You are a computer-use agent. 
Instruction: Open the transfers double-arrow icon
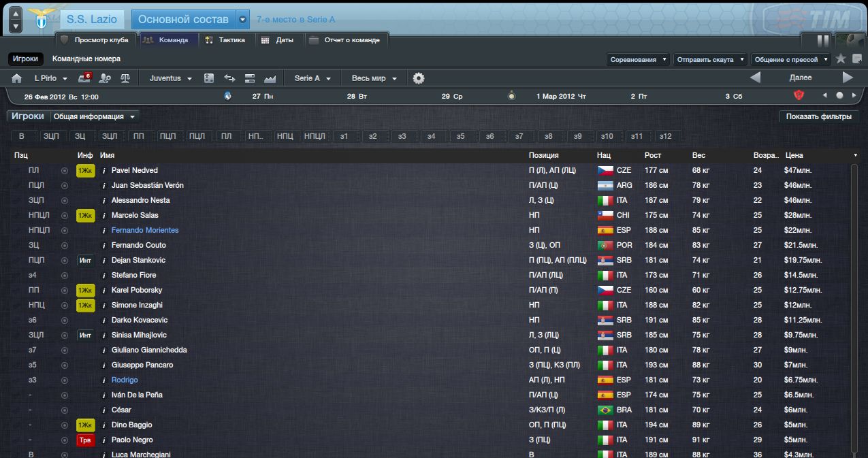(x=229, y=78)
